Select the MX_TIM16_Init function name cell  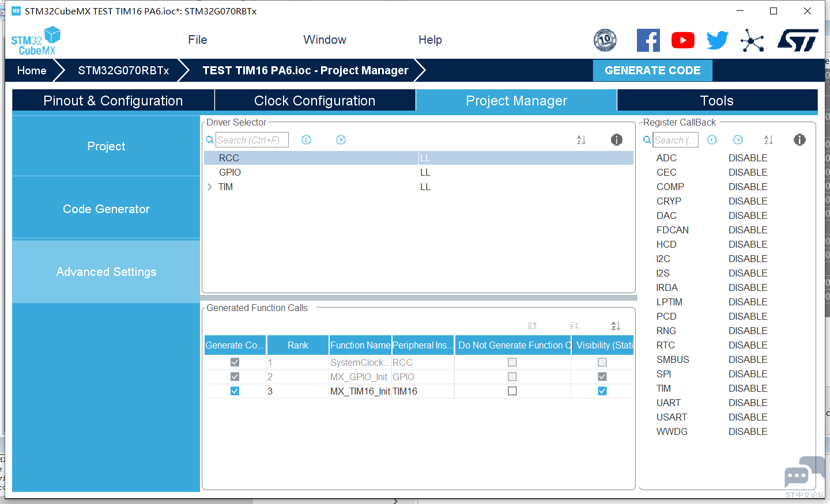click(x=360, y=391)
